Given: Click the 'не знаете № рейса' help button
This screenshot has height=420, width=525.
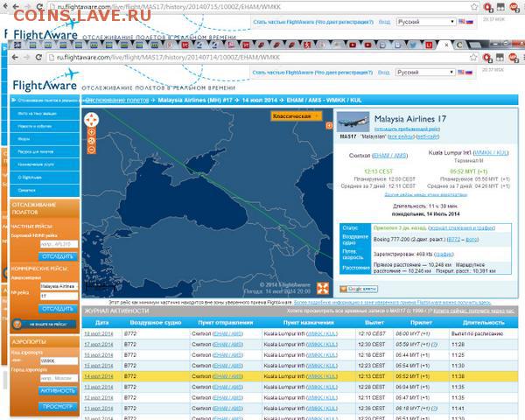Looking at the screenshot, I should point(45,324).
